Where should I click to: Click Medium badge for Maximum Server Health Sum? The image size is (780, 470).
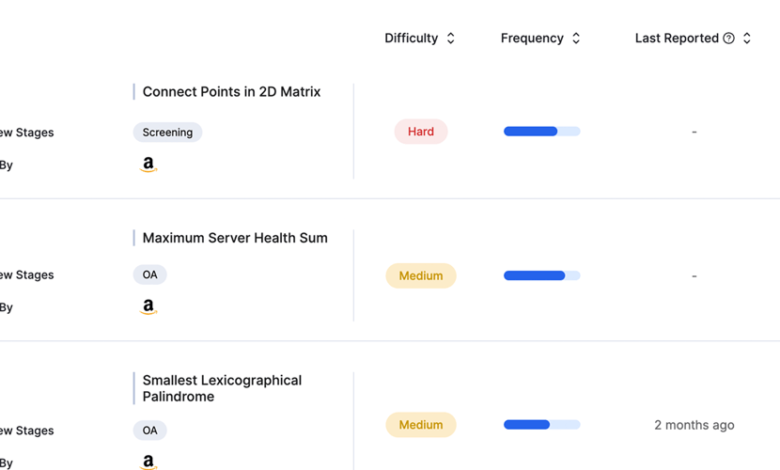pos(421,276)
